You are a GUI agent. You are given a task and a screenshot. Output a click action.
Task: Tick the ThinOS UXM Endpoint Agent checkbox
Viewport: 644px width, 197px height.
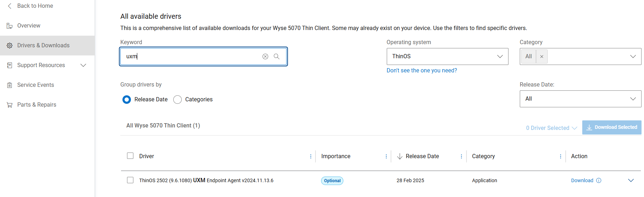130,180
